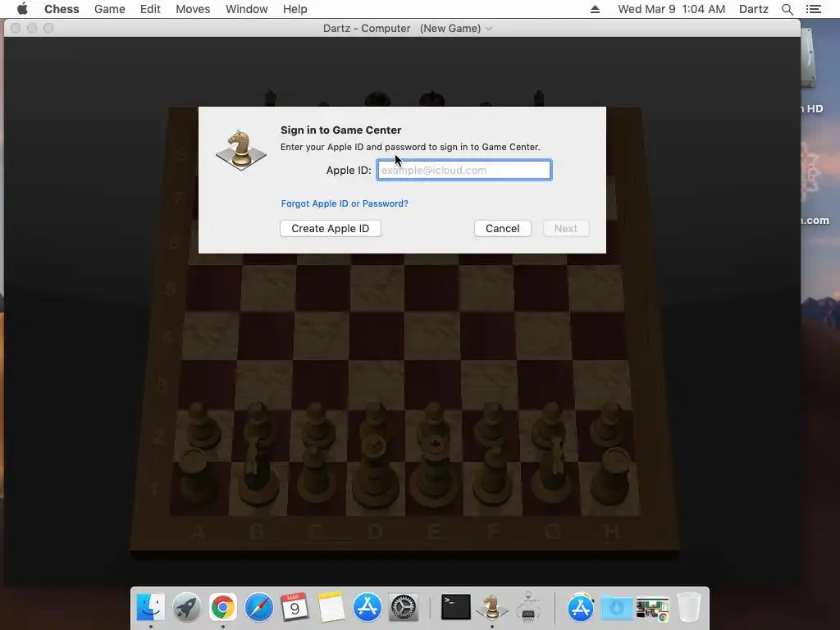Open the Game menu

(x=109, y=9)
